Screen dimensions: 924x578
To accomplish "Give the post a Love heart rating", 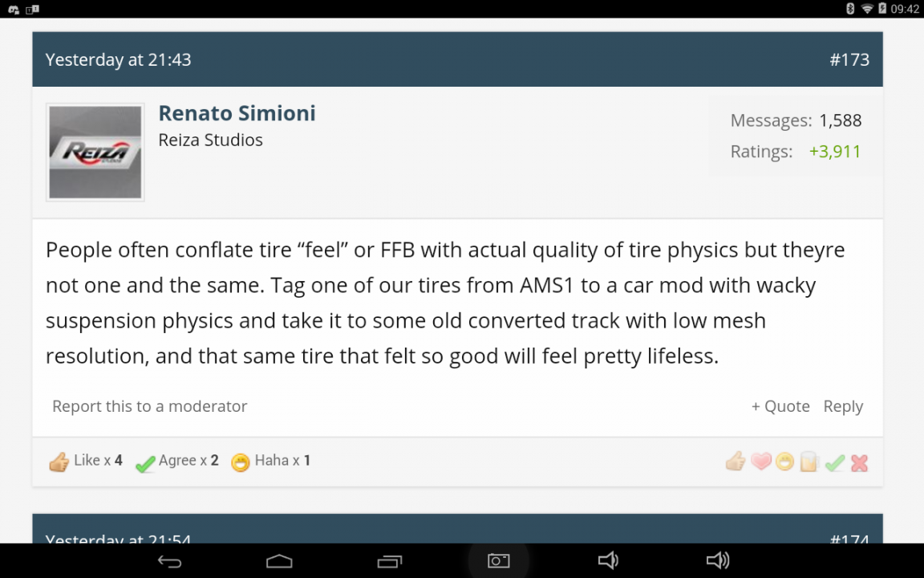I will 760,462.
